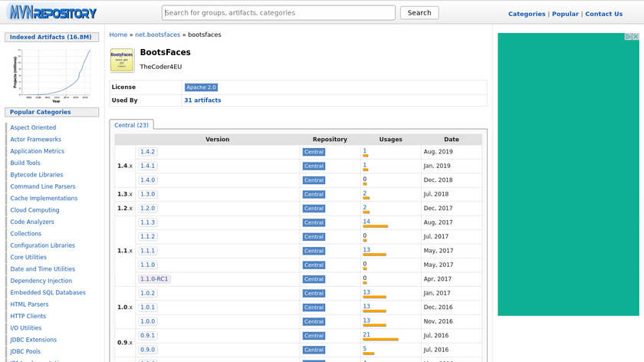Open version 1.0.0
Screen dimensions: 644x362
147,321
